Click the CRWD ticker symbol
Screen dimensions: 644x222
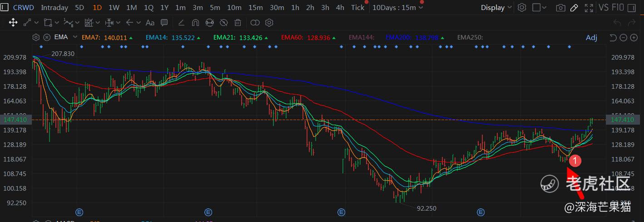point(24,7)
